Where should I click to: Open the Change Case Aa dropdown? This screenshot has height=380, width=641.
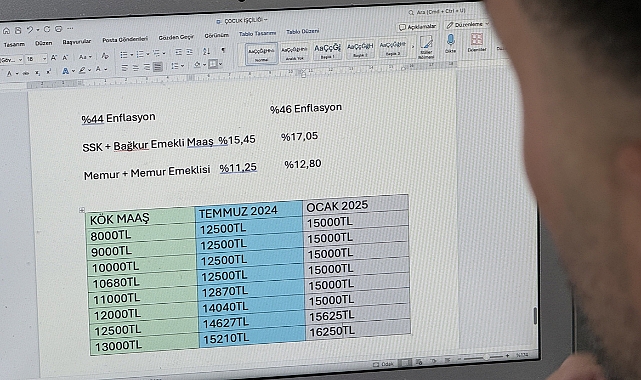pos(85,57)
